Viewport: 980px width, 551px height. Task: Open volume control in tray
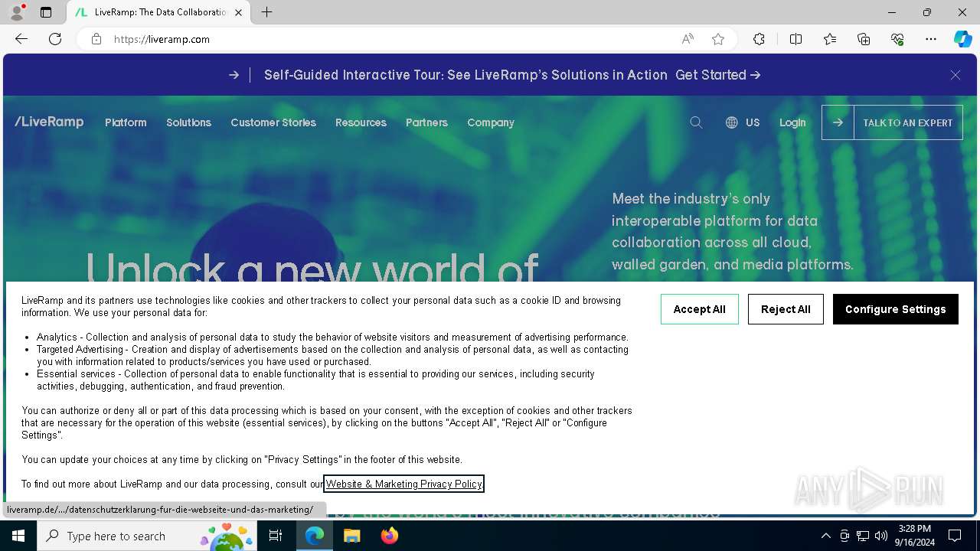pos(881,536)
